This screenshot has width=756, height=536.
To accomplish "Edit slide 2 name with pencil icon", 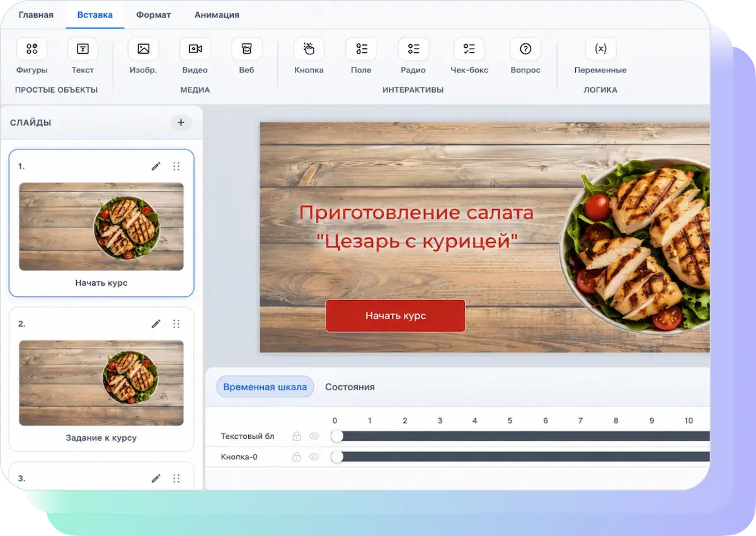I will pyautogui.click(x=156, y=323).
